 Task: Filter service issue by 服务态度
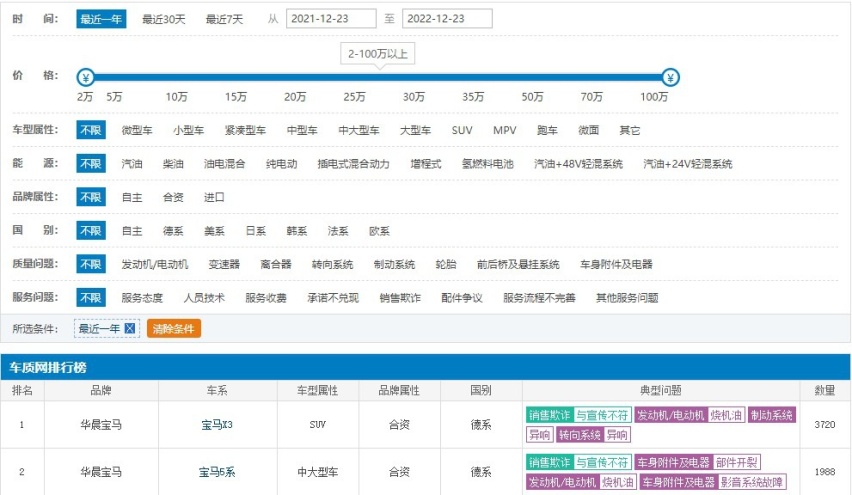tap(142, 298)
